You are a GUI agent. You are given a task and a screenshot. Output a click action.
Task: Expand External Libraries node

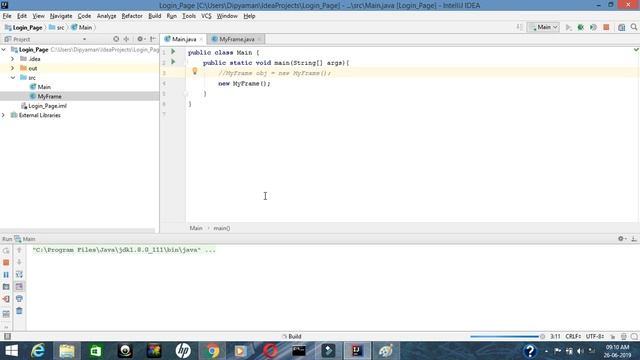tap(4, 115)
